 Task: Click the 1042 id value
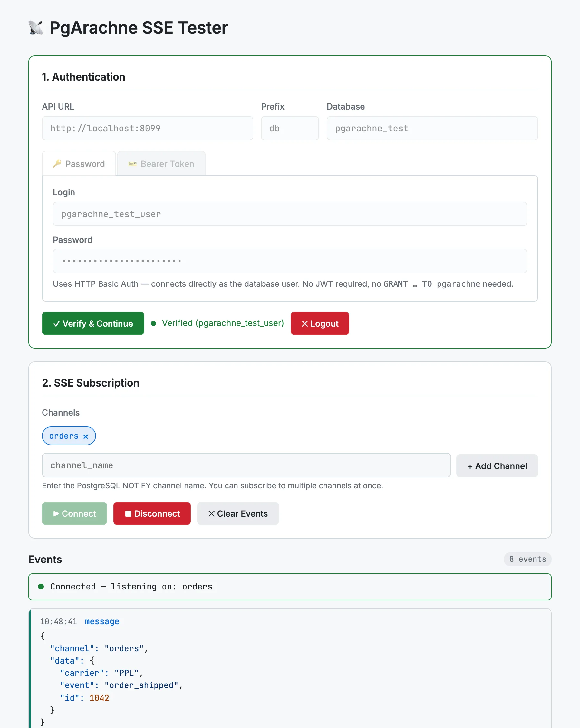[99, 698]
